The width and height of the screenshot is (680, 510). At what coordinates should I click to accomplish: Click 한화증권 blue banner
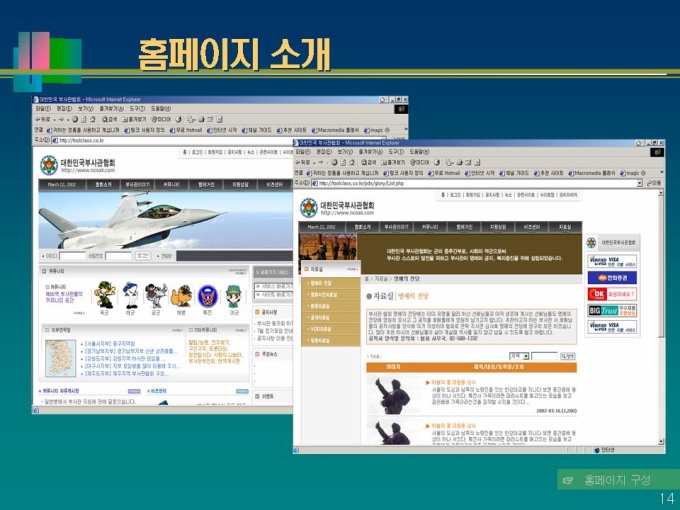(x=612, y=278)
